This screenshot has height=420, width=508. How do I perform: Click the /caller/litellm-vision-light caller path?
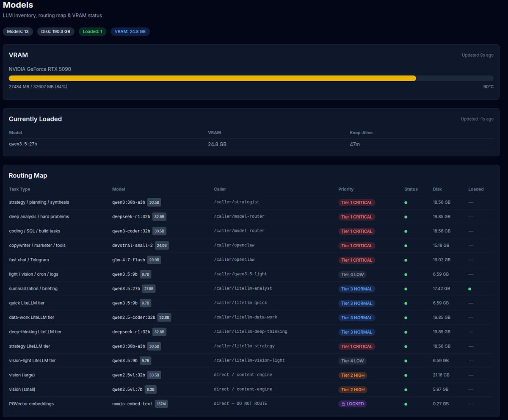pyautogui.click(x=249, y=361)
